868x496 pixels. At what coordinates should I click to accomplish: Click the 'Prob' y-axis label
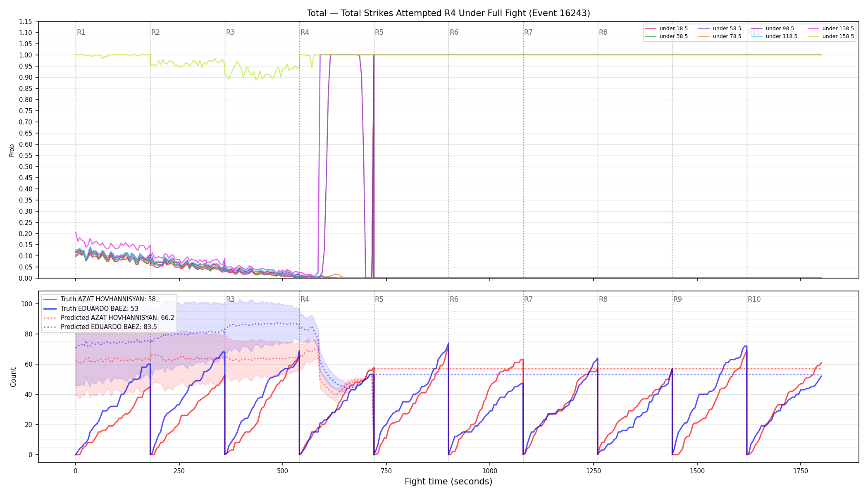click(12, 150)
